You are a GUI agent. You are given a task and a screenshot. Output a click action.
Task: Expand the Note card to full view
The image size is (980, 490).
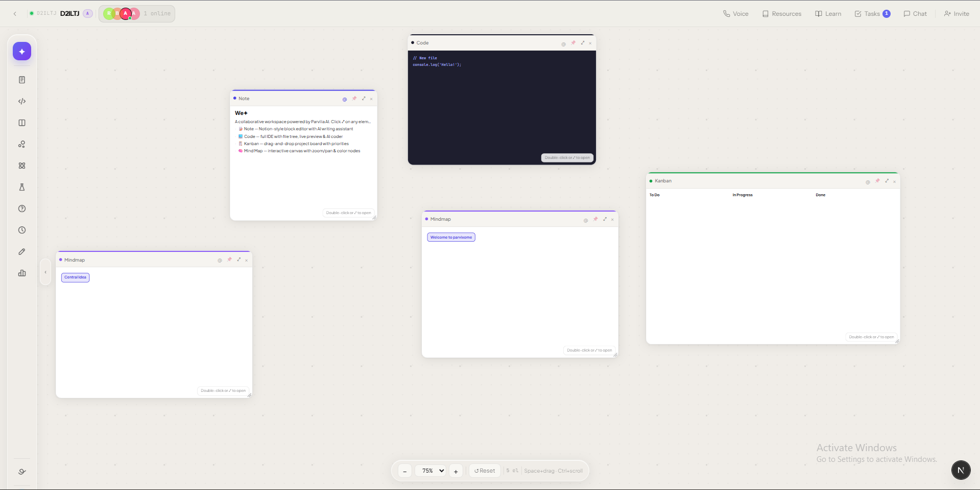pos(364,99)
